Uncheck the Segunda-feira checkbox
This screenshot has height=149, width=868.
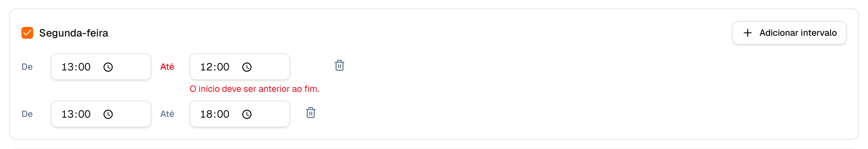click(27, 33)
